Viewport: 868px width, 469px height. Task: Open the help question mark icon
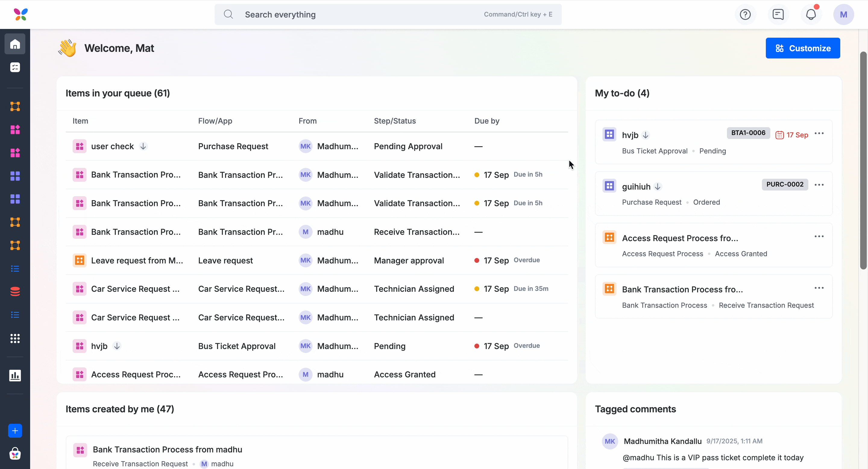coord(745,14)
